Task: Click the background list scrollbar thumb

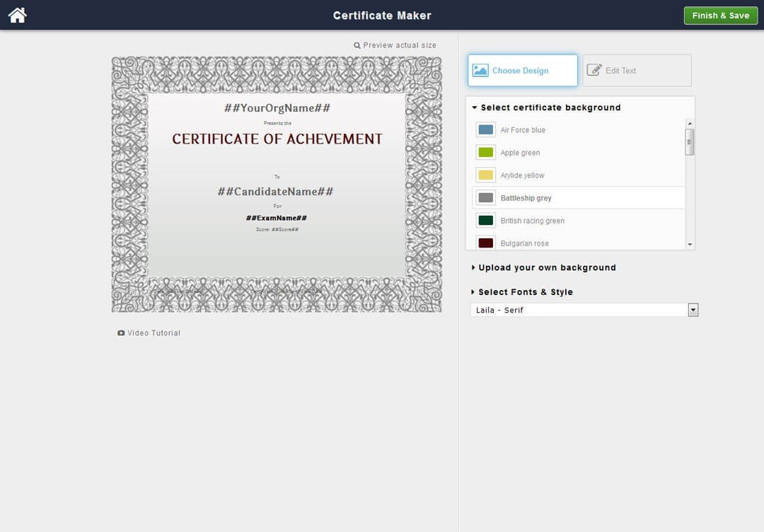Action: pyautogui.click(x=690, y=142)
